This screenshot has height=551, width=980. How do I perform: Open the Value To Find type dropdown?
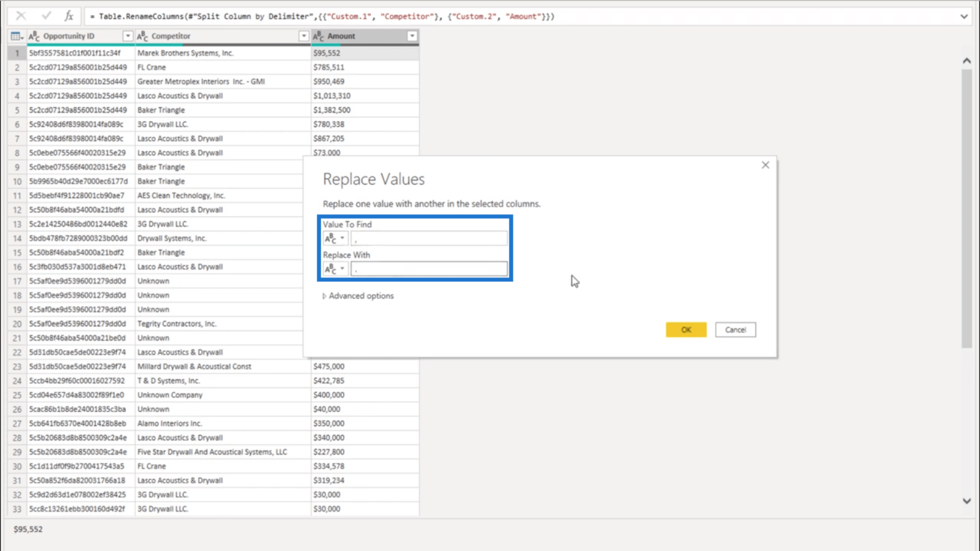click(x=335, y=238)
